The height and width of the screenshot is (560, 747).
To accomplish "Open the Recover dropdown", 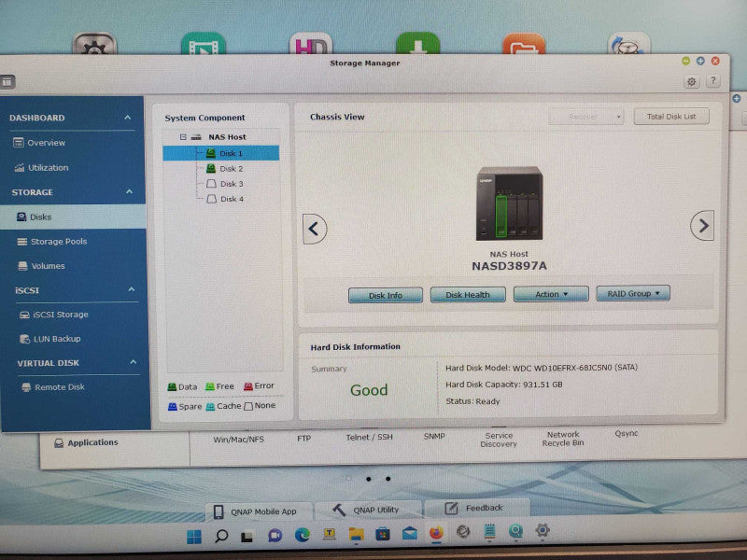I will tap(586, 117).
